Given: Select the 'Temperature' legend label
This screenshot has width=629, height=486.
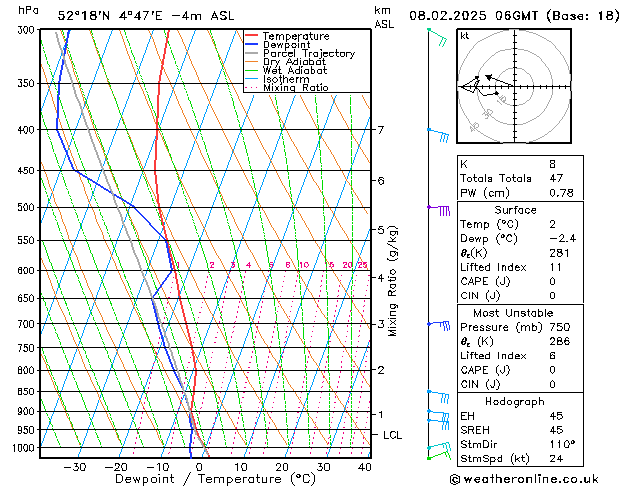Looking at the screenshot, I should pyautogui.click(x=296, y=36).
